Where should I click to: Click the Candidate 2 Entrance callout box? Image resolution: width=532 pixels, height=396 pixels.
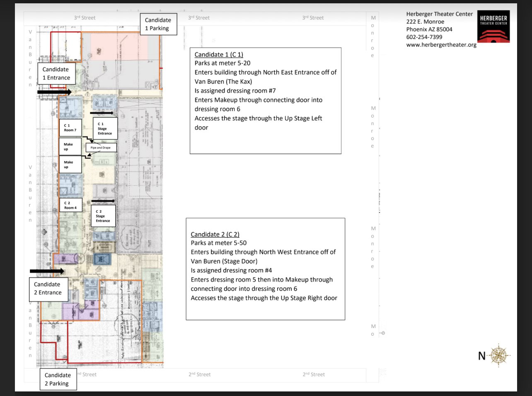coord(48,288)
